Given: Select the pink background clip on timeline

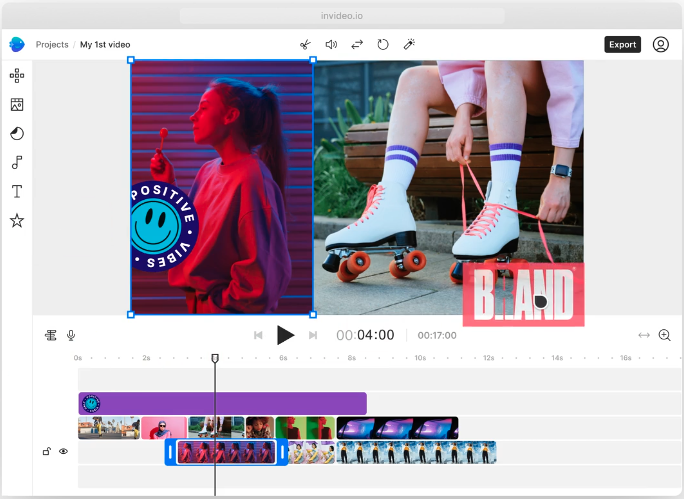Looking at the screenshot, I should click(x=164, y=428).
